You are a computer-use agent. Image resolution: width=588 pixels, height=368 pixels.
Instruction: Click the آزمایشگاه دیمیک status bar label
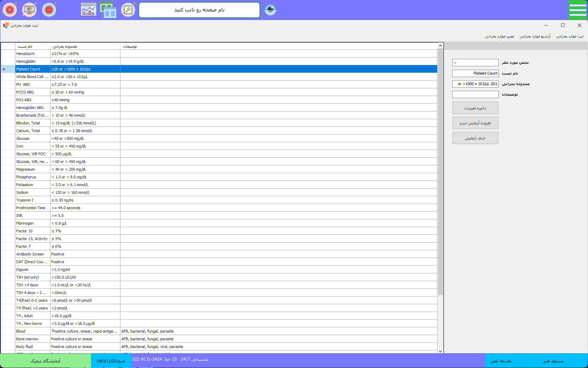click(45, 361)
